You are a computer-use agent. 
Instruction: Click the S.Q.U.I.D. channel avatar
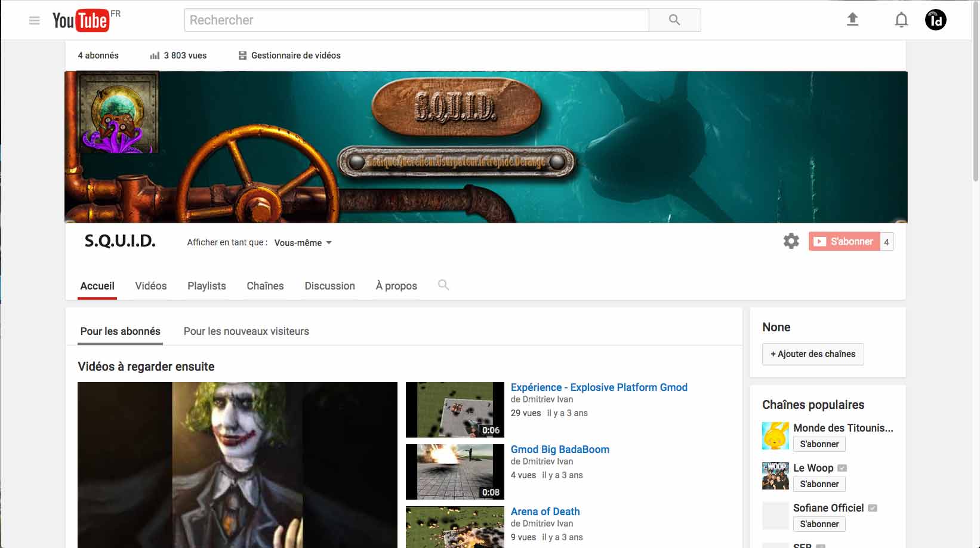(x=119, y=113)
